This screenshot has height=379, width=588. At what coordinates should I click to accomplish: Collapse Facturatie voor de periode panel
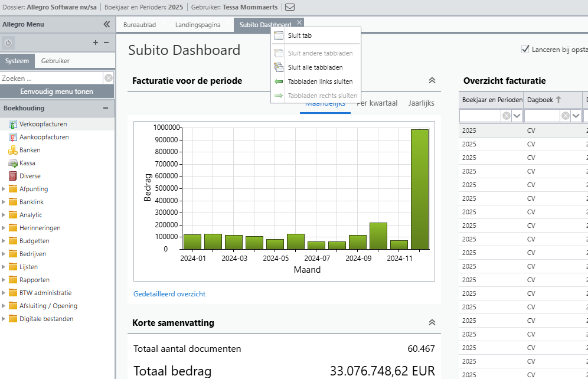(432, 80)
